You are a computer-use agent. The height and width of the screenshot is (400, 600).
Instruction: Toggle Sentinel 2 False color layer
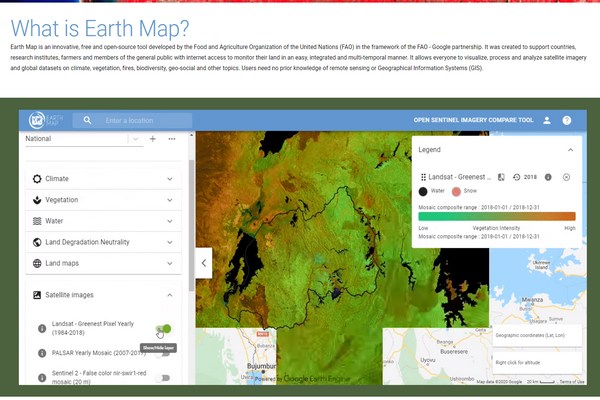(x=163, y=378)
